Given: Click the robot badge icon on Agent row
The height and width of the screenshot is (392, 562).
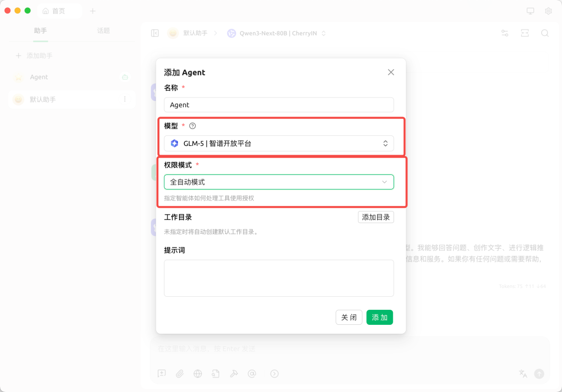Looking at the screenshot, I should point(125,77).
